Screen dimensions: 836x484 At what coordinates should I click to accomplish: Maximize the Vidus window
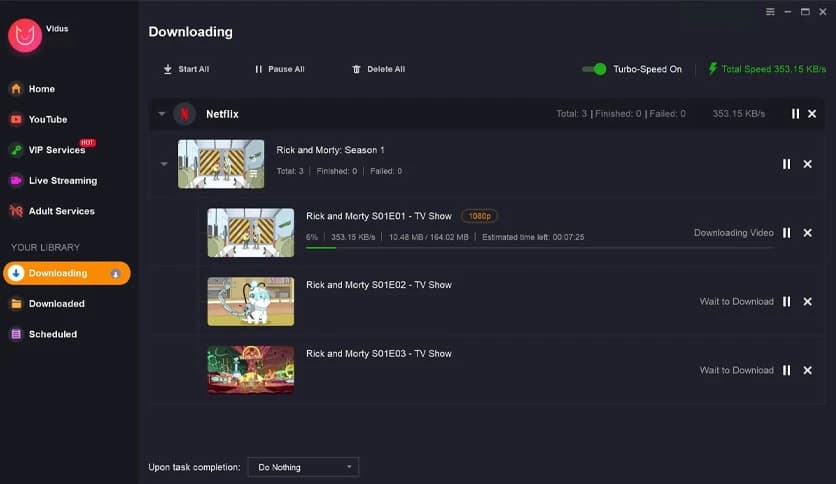click(805, 12)
